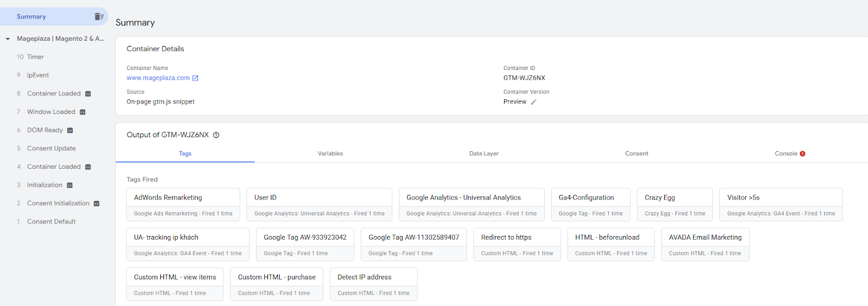This screenshot has width=868, height=306.
Task: Click the badge icon beside Consent Initialization
Action: click(x=97, y=203)
